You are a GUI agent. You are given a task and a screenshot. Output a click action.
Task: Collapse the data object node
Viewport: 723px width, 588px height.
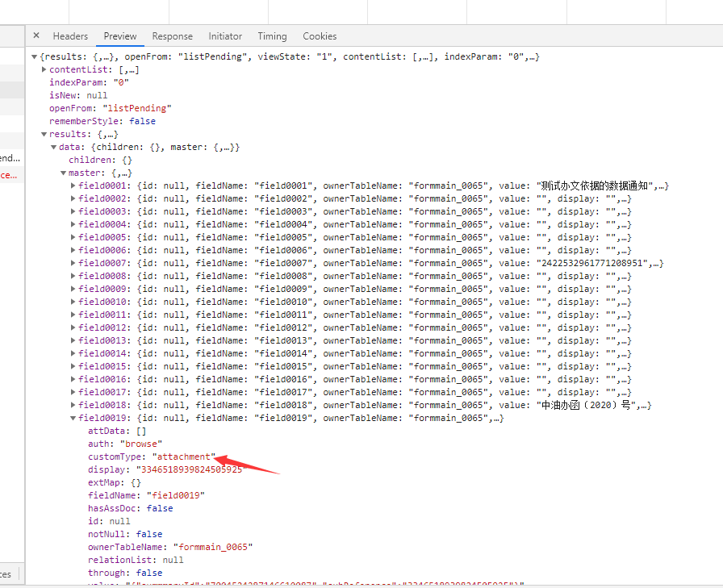pyautogui.click(x=54, y=148)
